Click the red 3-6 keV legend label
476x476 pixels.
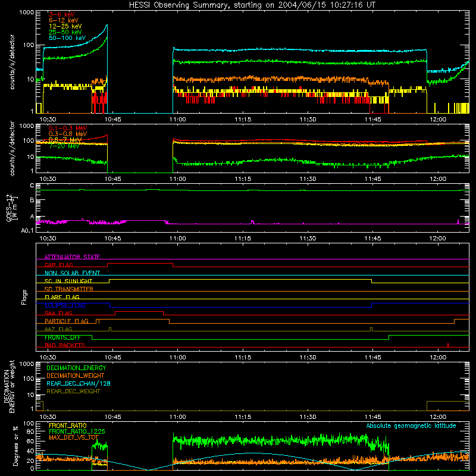[x=61, y=14]
